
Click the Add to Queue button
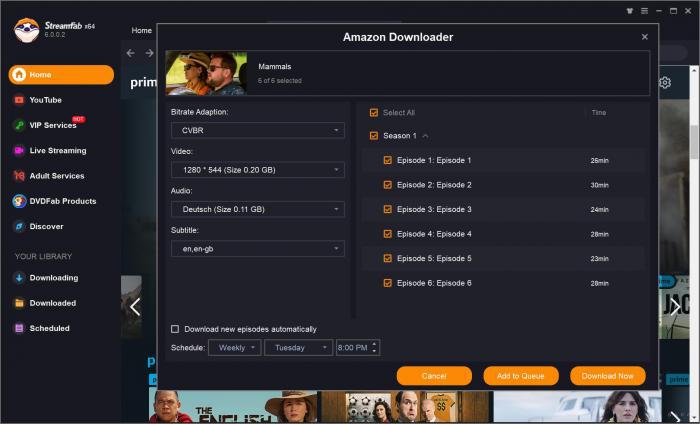point(521,376)
